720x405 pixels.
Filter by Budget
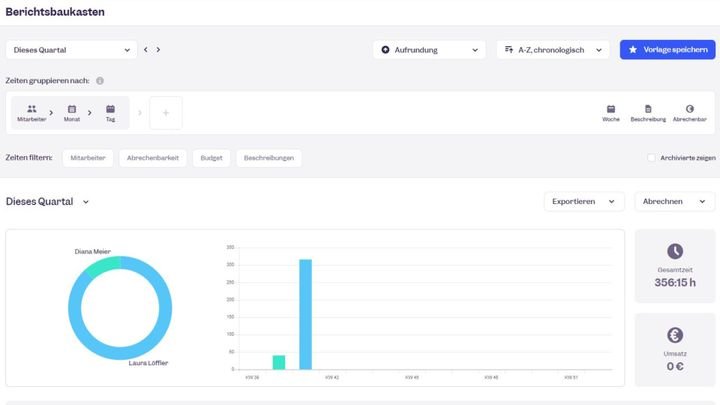214,158
